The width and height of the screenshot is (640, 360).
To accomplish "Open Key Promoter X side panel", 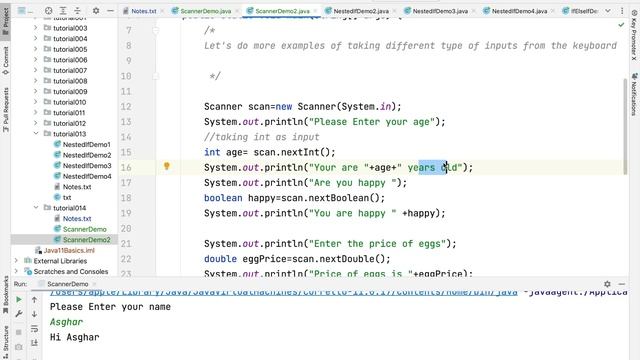I will (634, 35).
